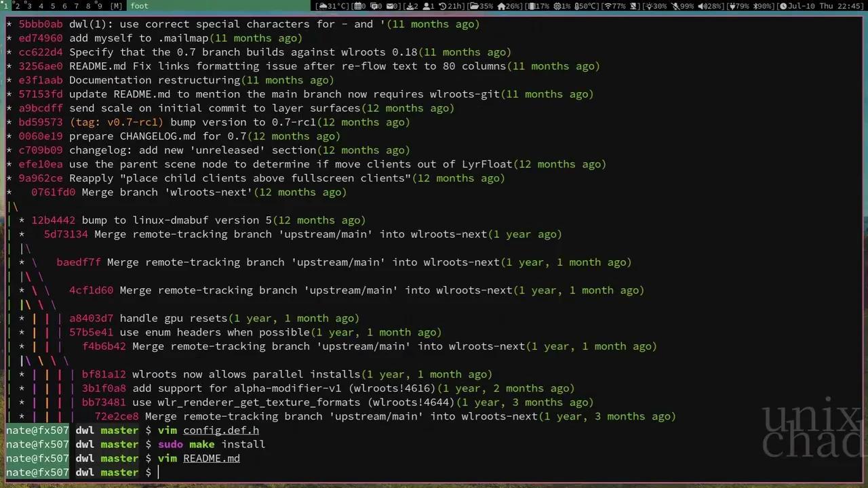The height and width of the screenshot is (488, 868).
Task: Click the package updates download icon
Action: [x=411, y=6]
